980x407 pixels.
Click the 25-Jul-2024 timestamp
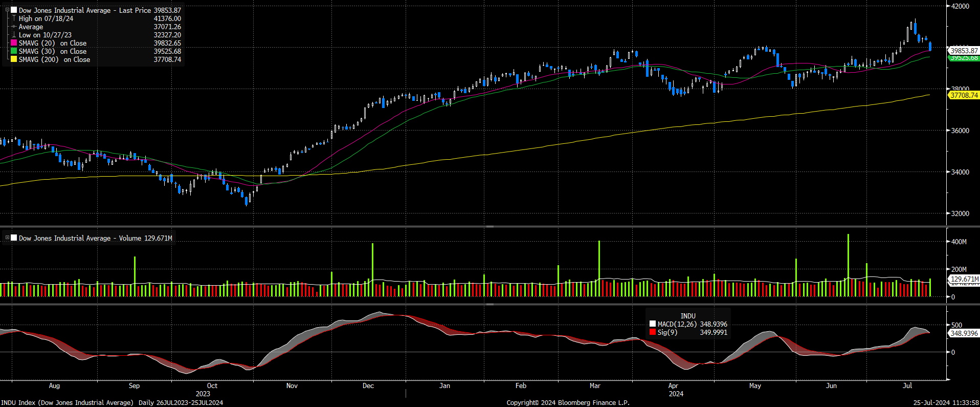946,403
